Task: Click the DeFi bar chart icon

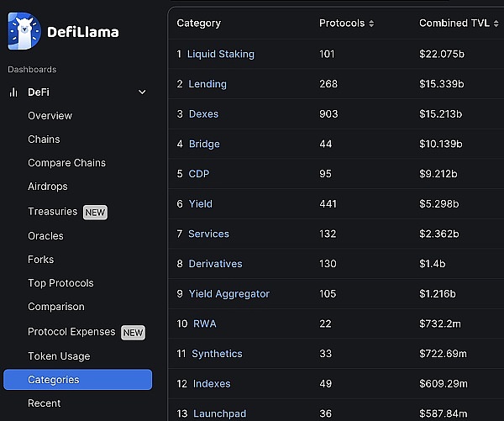Action: pos(13,92)
